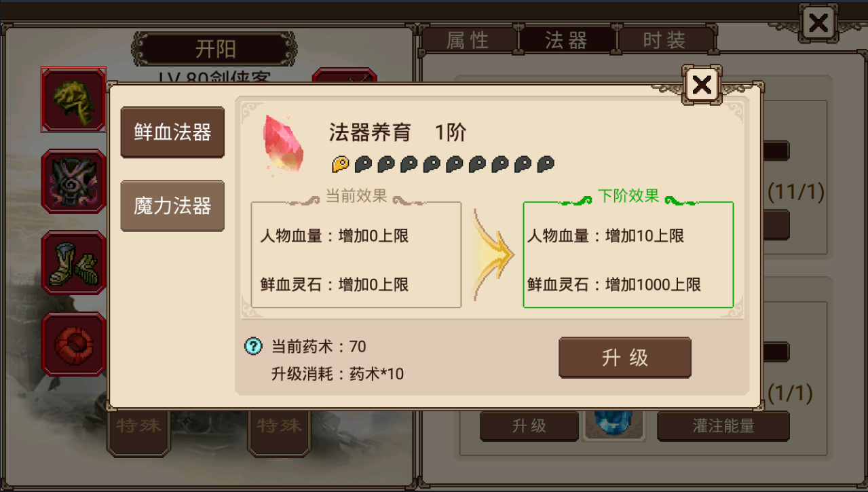Screen dimensions: 868x492
Task: Click the 灌注能量 button
Action: point(723,426)
